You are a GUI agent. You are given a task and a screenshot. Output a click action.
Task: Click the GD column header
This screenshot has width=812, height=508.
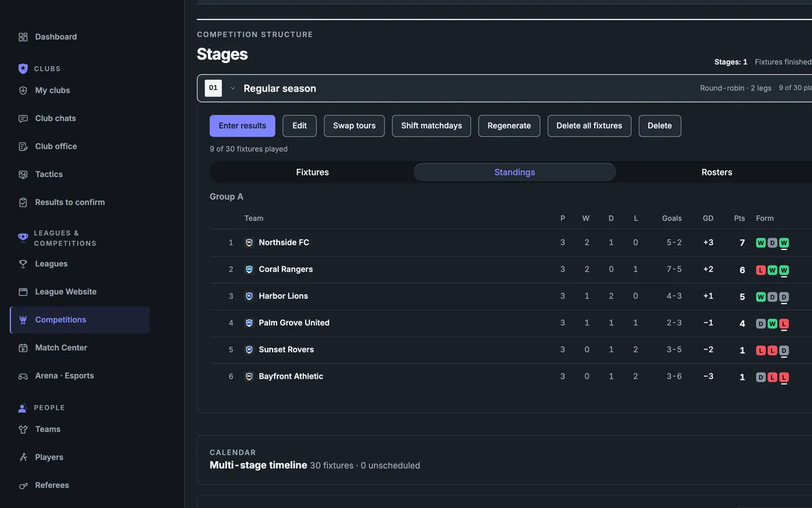(708, 218)
